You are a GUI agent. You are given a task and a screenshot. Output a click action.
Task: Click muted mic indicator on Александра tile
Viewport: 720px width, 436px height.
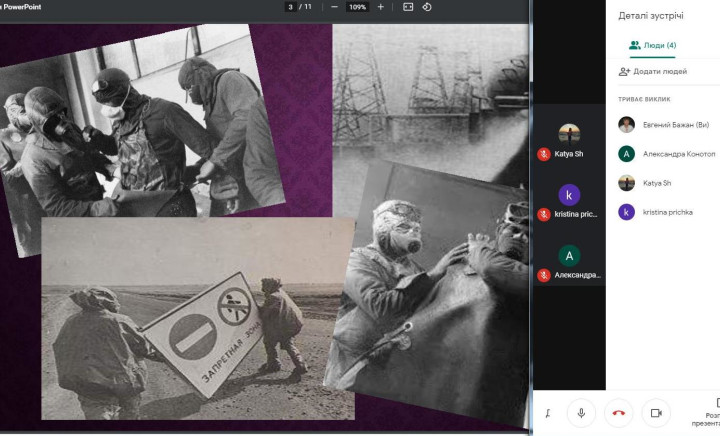[x=544, y=275]
